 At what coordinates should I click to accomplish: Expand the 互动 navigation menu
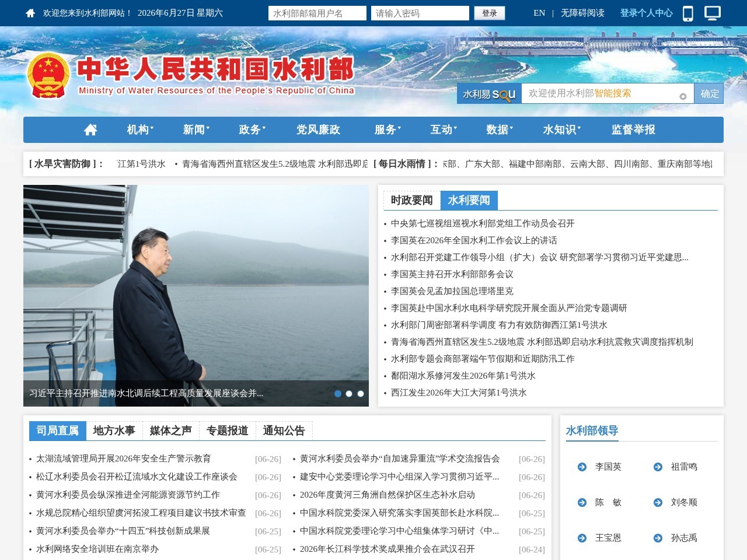[x=444, y=129]
